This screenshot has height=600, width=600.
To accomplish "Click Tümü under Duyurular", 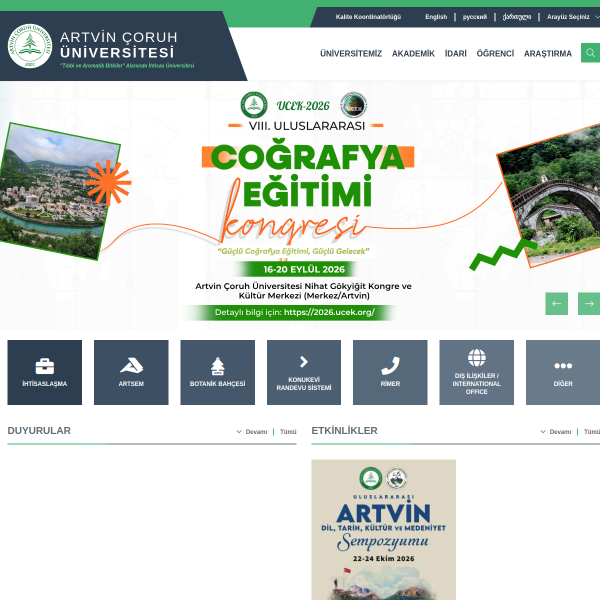I will (x=288, y=432).
